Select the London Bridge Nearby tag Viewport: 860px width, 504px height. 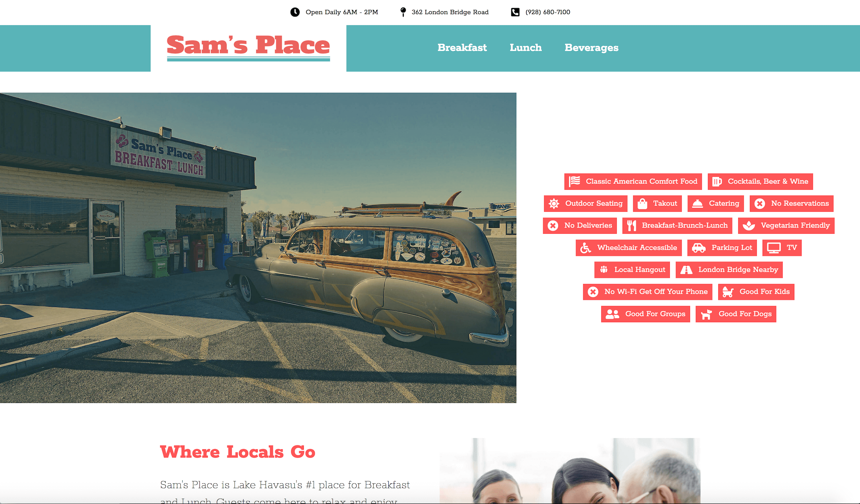(x=729, y=270)
